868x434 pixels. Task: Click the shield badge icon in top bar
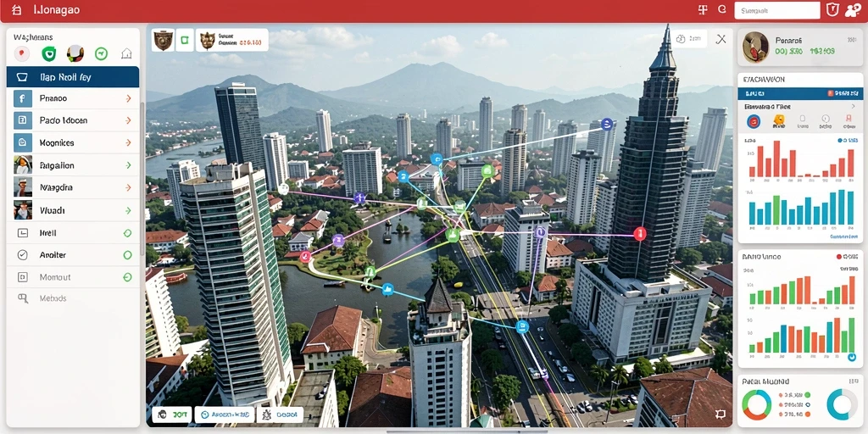[x=832, y=9]
